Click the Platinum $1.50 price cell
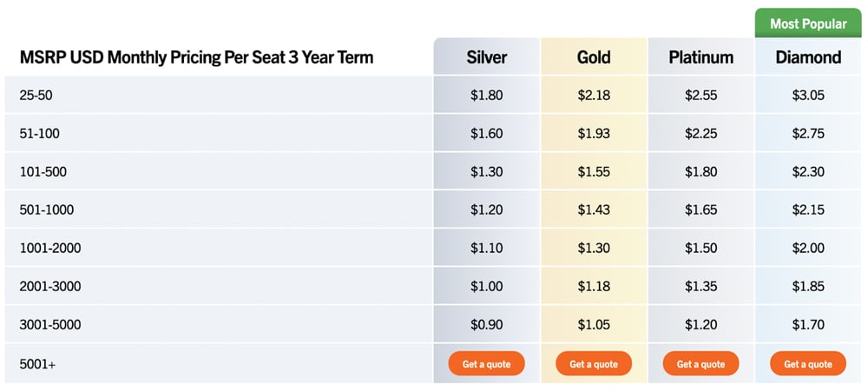This screenshot has height=391, width=868. pos(700,249)
